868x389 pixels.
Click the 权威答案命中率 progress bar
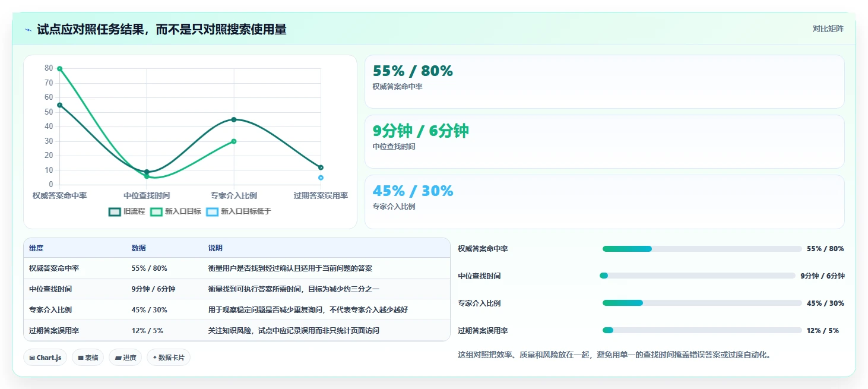click(702, 249)
